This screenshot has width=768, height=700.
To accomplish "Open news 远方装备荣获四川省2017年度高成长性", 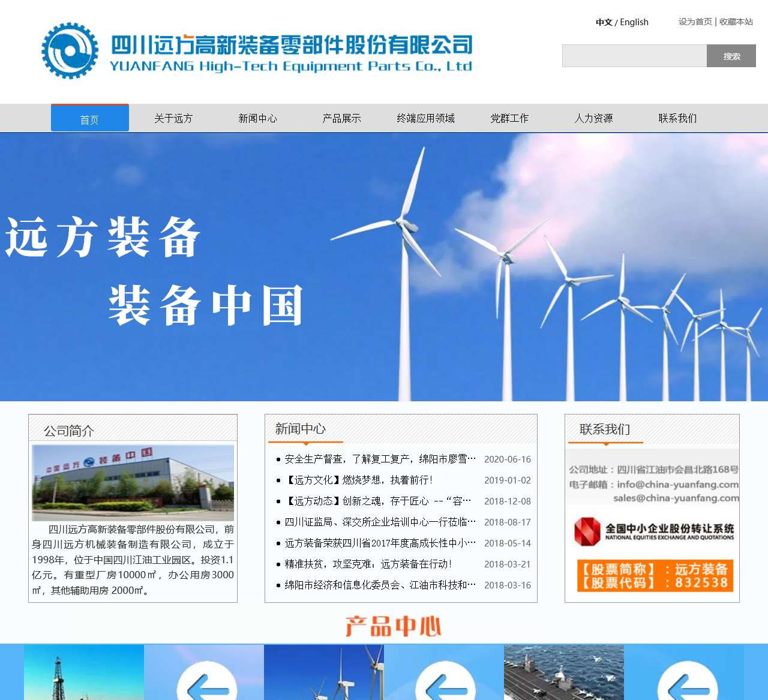I will (380, 543).
